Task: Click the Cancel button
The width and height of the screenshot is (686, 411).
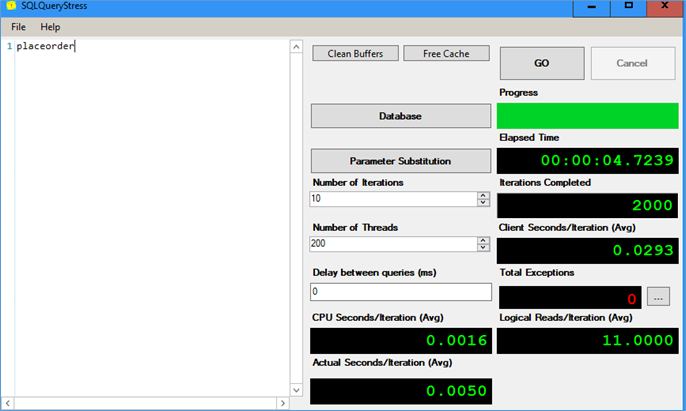Action: coord(632,63)
